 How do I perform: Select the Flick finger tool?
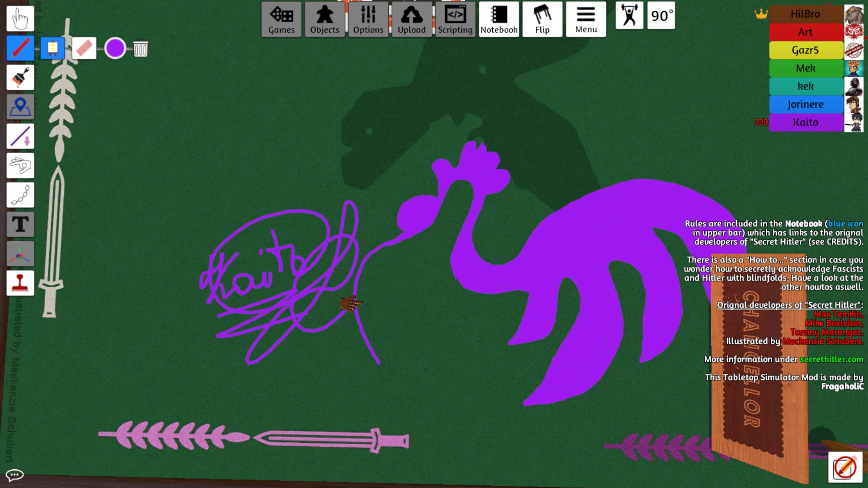point(20,166)
